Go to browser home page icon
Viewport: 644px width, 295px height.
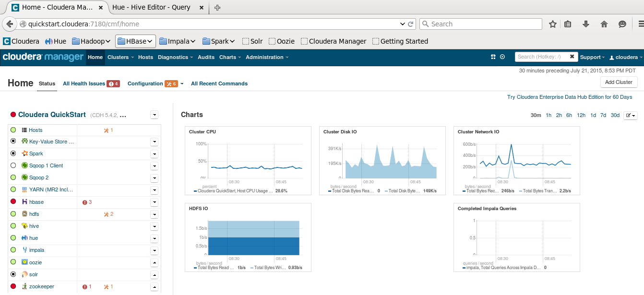tap(604, 24)
